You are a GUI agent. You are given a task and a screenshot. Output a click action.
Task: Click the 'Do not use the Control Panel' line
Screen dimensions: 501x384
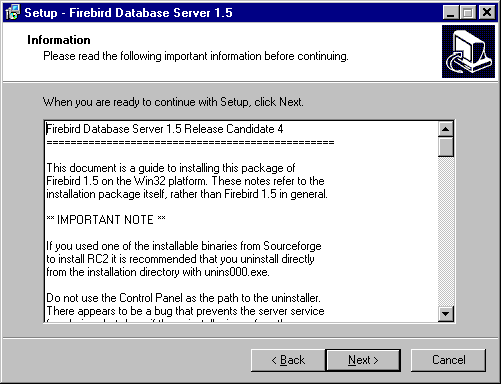(x=183, y=298)
